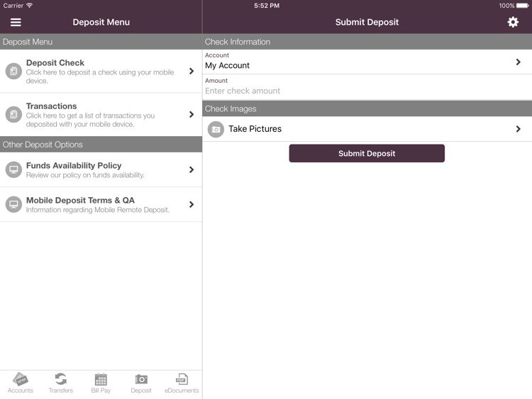Tap the My Account value
Image resolution: width=532 pixels, height=399 pixels.
[227, 65]
